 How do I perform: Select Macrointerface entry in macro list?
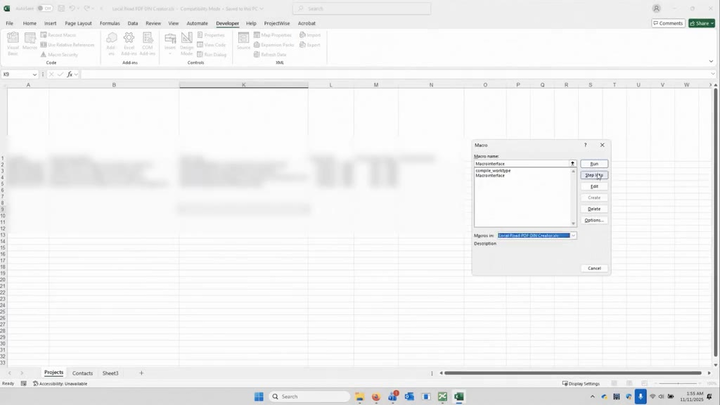click(490, 175)
